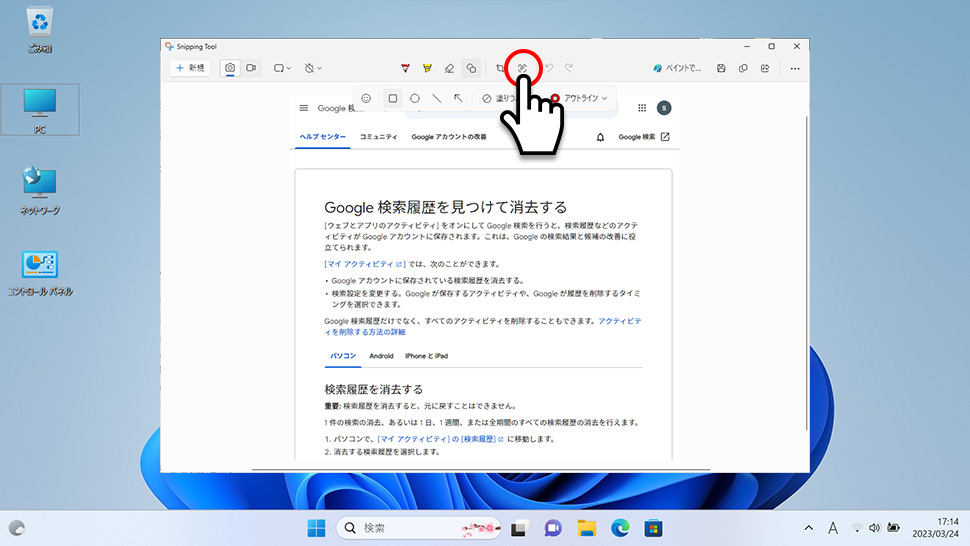
Task: Open the widgets icon on the taskbar
Action: (x=17, y=528)
